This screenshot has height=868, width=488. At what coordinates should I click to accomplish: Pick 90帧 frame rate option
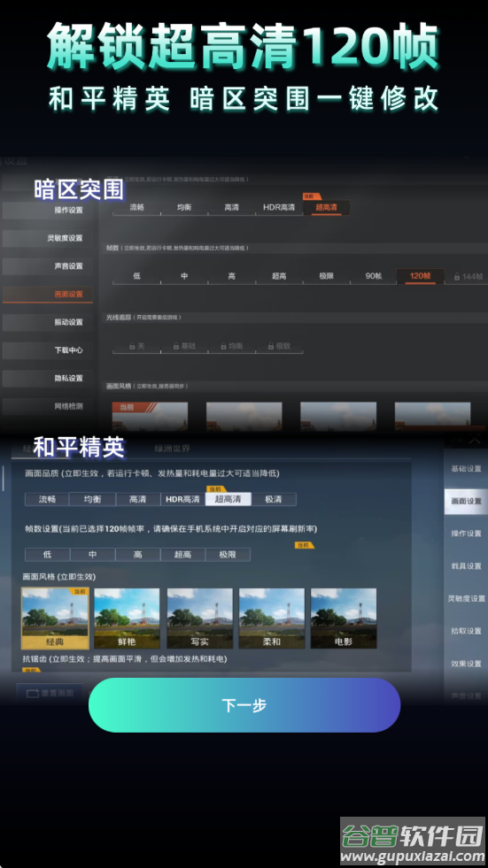click(x=374, y=276)
